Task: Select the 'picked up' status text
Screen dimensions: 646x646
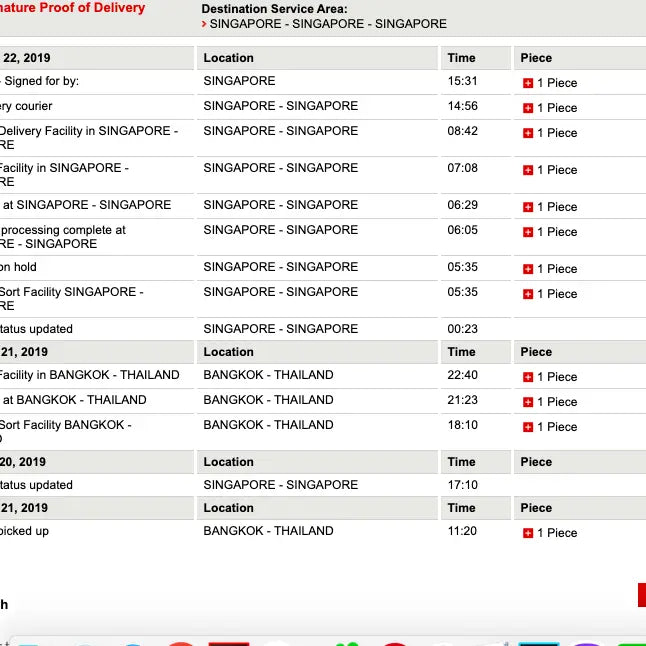Action: 24,531
